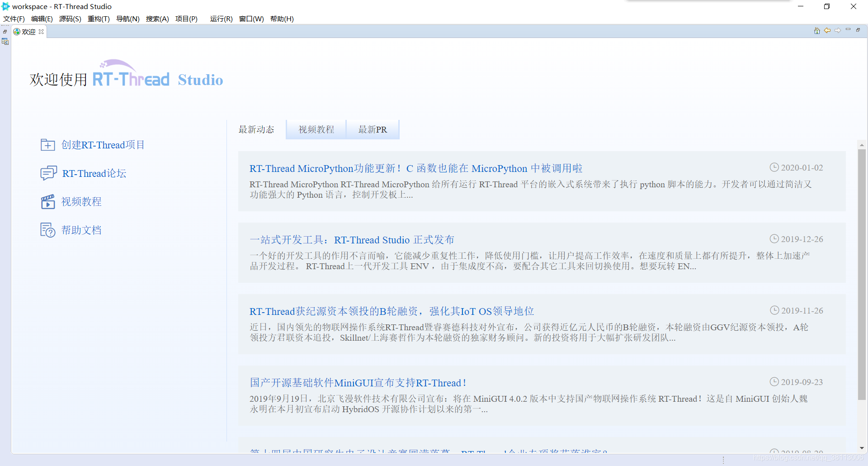Open the 项目(P) menu

[186, 19]
